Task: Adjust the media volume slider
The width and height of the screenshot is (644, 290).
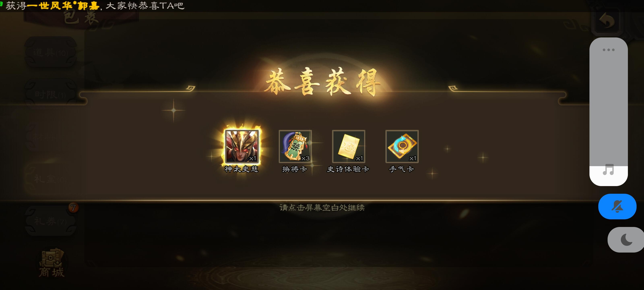Action: pyautogui.click(x=608, y=112)
